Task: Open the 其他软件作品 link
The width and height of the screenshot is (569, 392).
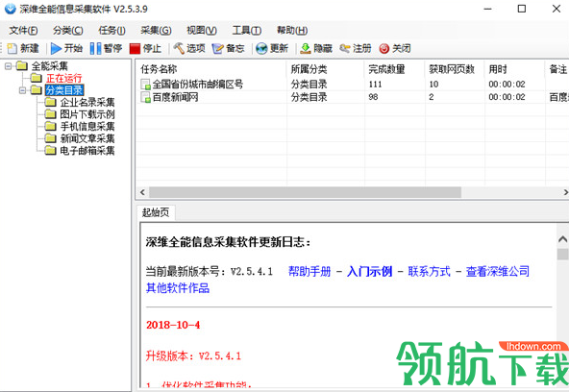Action: pyautogui.click(x=178, y=288)
